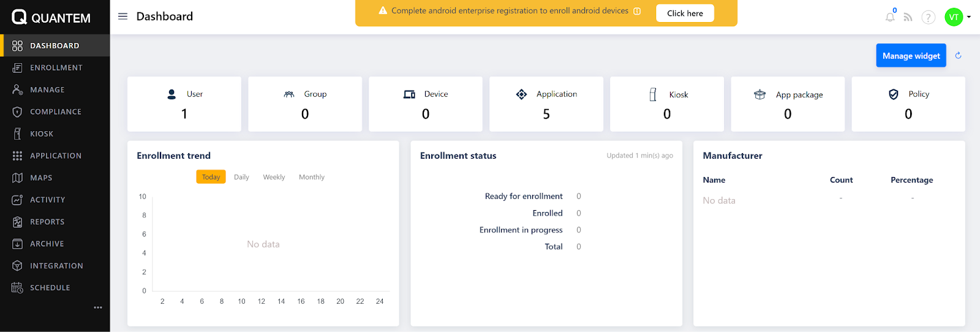Select the Today trend filter
This screenshot has height=332, width=980.
point(211,177)
